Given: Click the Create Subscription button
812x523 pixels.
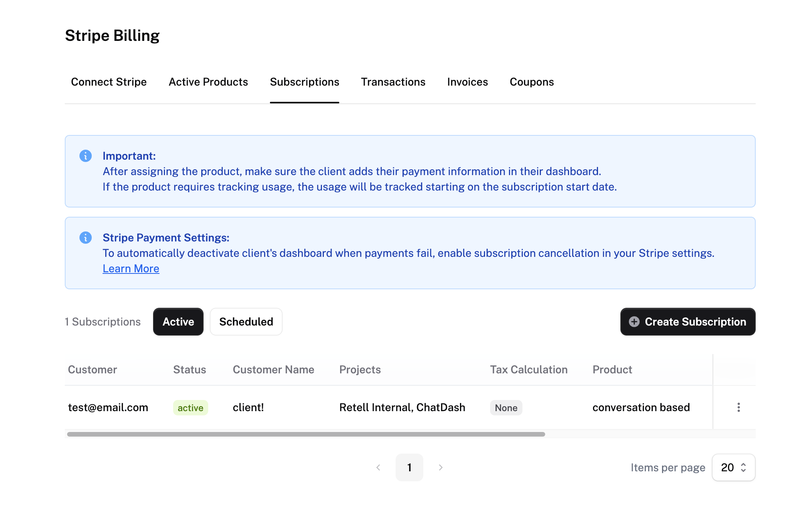Looking at the screenshot, I should pyautogui.click(x=688, y=322).
